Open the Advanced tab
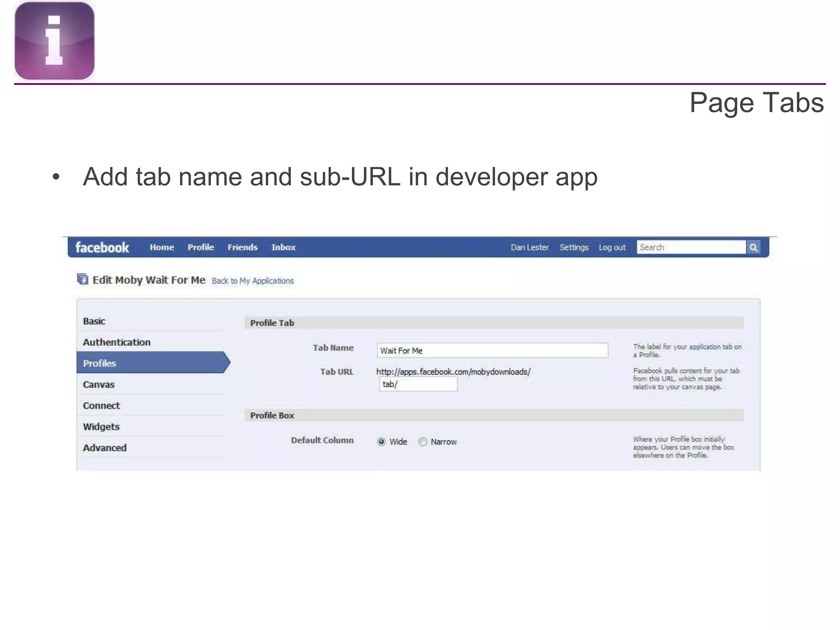This screenshot has width=840, height=630. click(x=150, y=447)
